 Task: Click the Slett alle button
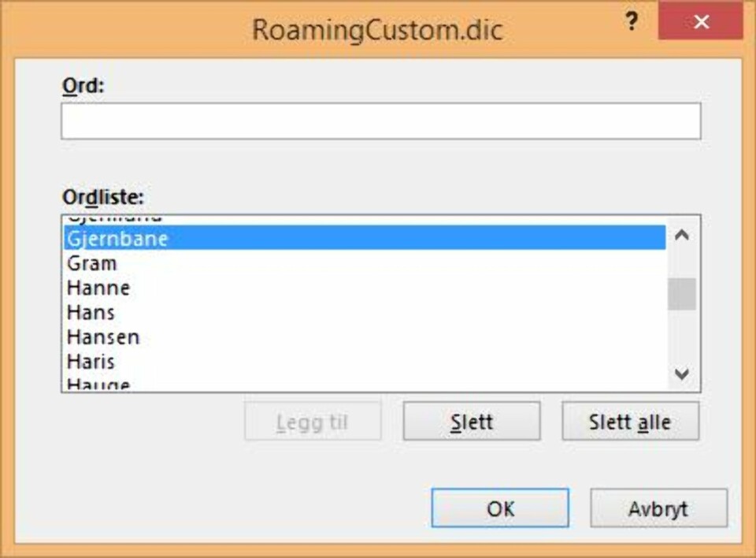pyautogui.click(x=630, y=422)
